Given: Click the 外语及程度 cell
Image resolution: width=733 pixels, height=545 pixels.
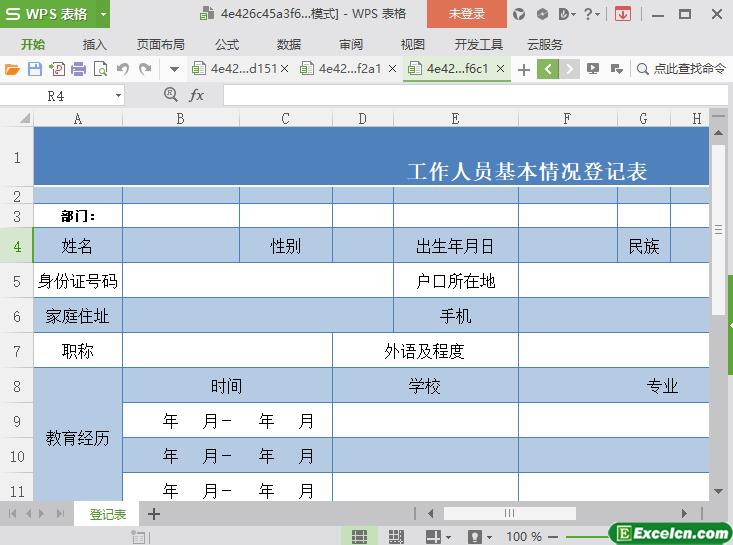Looking at the screenshot, I should point(425,351).
